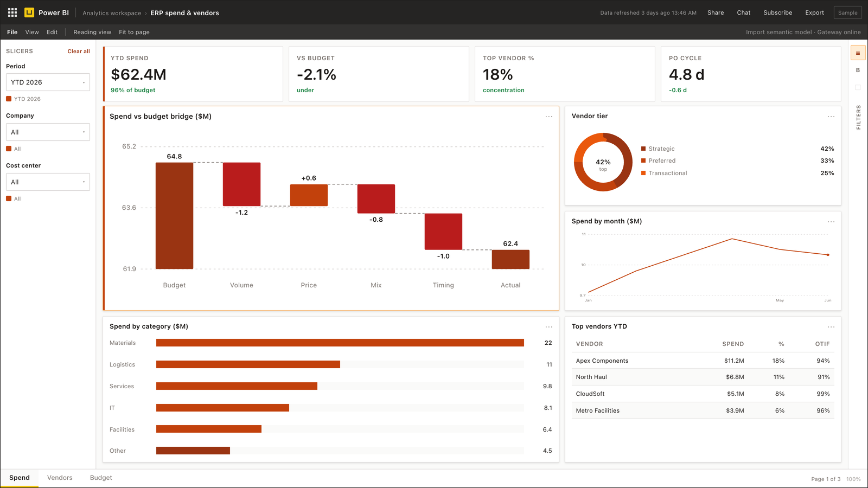Screen dimensions: 868x488
Task: Select the Metro Facilities vendor row
Action: pos(703,410)
